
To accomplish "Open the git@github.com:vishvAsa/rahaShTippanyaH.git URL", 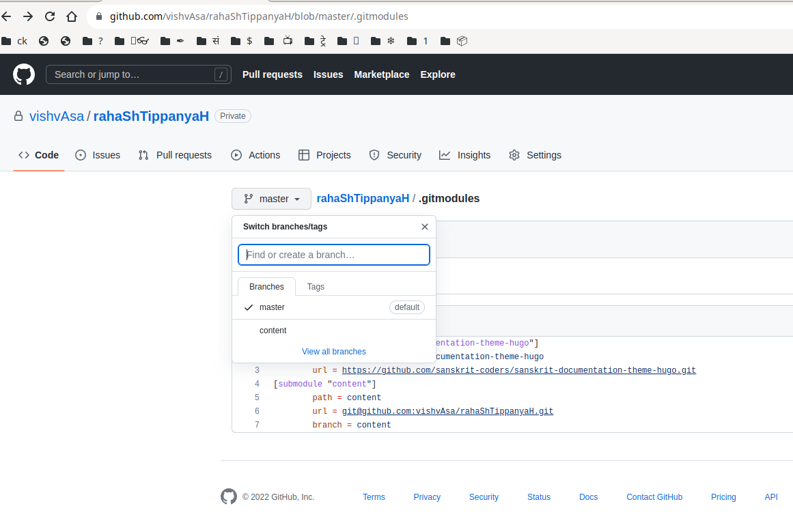I will [x=447, y=411].
